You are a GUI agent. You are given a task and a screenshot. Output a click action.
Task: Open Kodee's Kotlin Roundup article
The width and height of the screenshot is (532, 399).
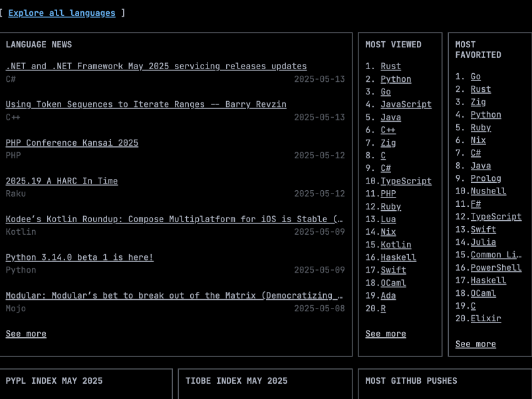point(174,219)
